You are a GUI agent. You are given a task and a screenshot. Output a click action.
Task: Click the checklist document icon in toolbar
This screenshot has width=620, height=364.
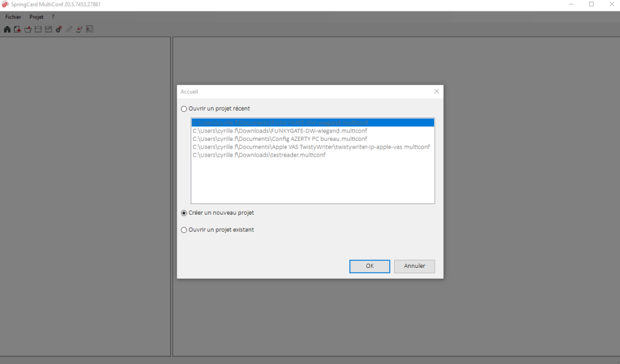(x=90, y=29)
